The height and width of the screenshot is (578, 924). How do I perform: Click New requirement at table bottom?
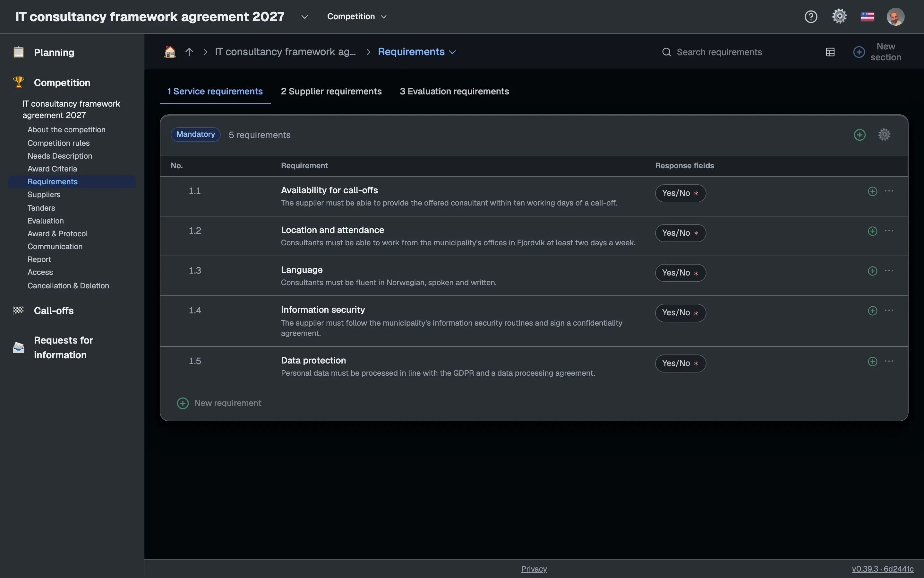click(219, 403)
